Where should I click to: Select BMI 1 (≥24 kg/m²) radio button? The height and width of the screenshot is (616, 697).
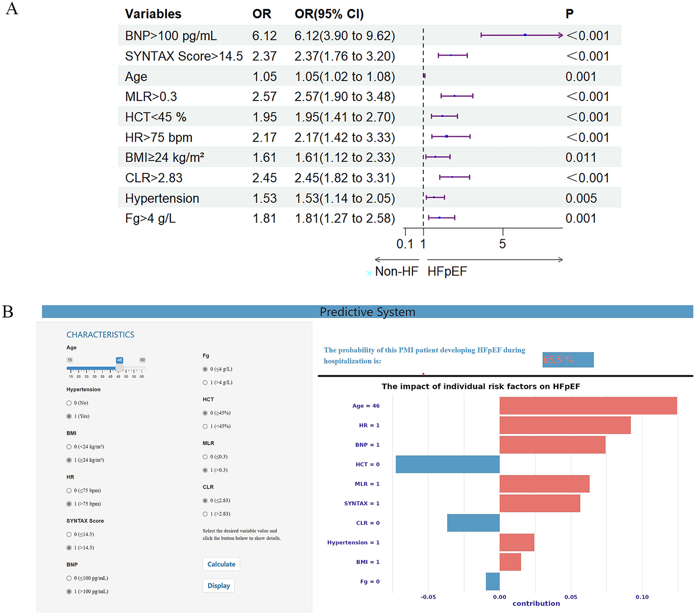click(x=69, y=460)
